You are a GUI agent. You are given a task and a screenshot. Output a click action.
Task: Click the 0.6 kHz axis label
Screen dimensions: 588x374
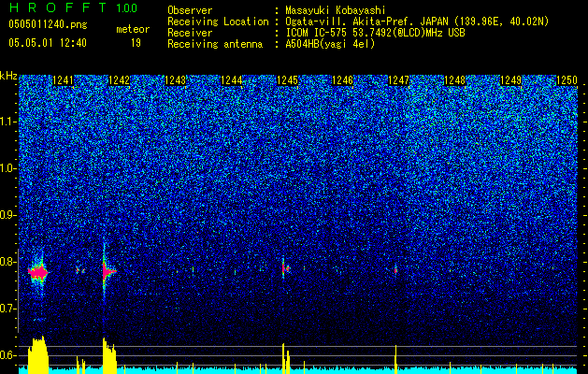(x=7, y=355)
